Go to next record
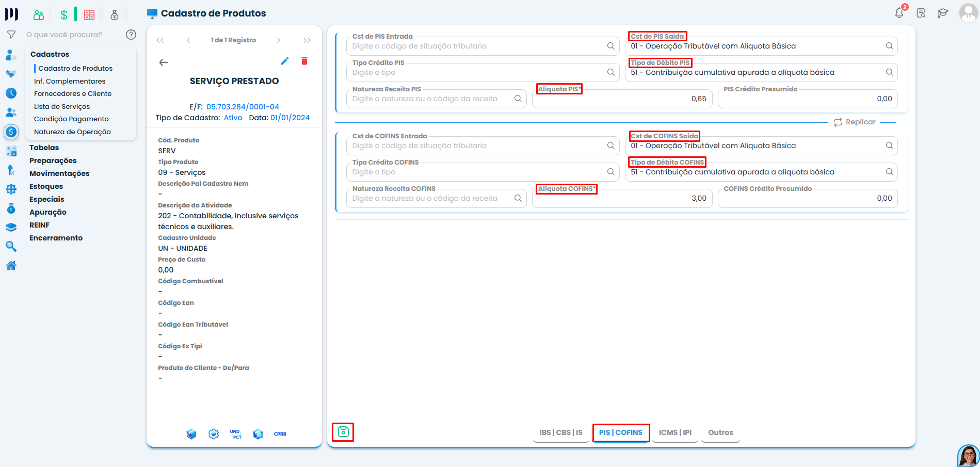Image resolution: width=980 pixels, height=467 pixels. [x=279, y=40]
